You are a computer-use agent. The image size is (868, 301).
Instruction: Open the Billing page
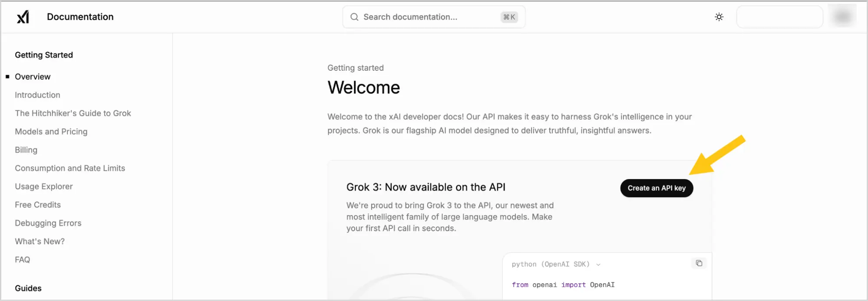[x=26, y=150]
